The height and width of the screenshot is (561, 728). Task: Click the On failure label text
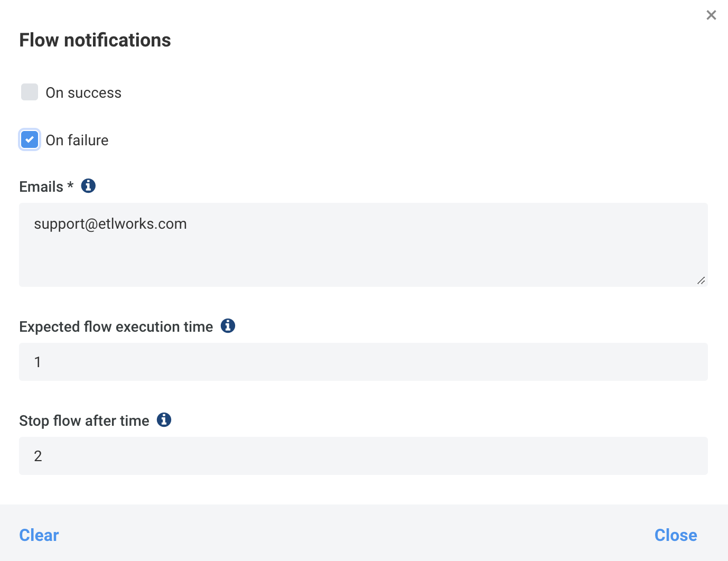[77, 141]
